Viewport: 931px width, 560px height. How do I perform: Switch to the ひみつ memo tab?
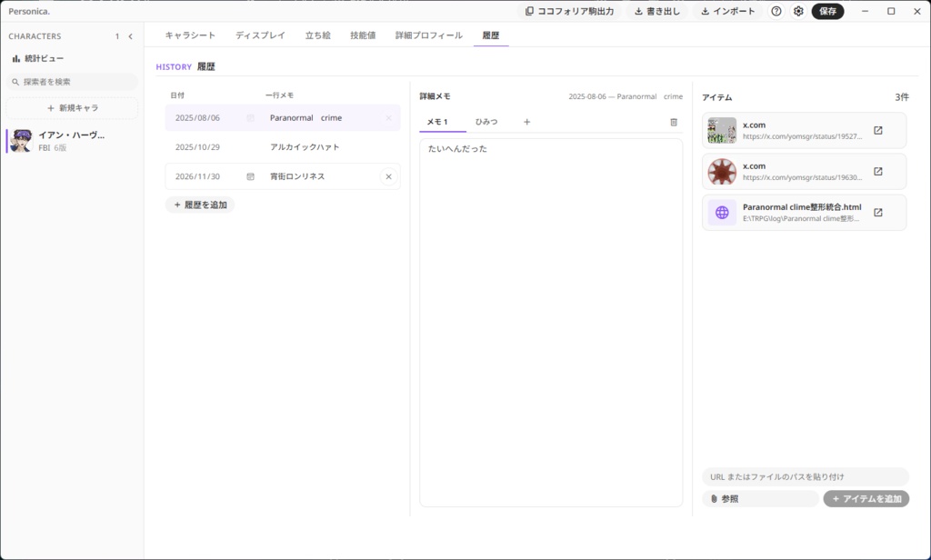tap(486, 122)
